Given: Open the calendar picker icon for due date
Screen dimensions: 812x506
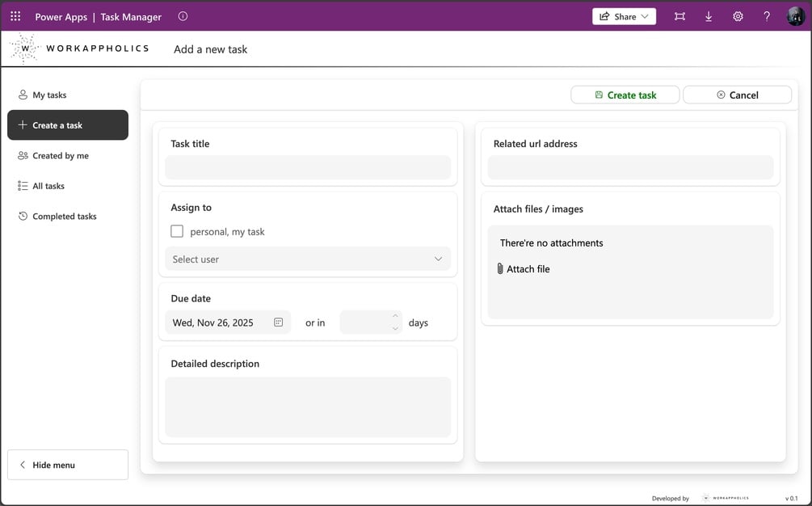Looking at the screenshot, I should [x=279, y=323].
